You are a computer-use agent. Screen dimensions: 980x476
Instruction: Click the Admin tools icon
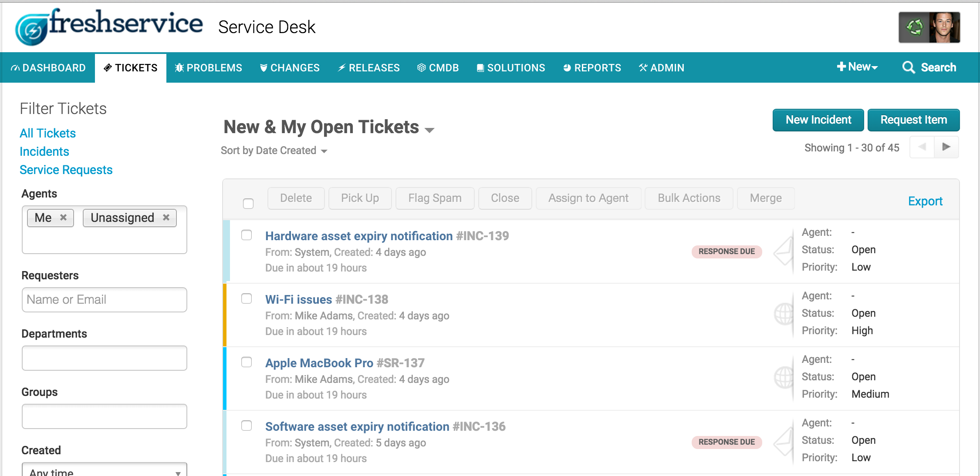(x=643, y=68)
